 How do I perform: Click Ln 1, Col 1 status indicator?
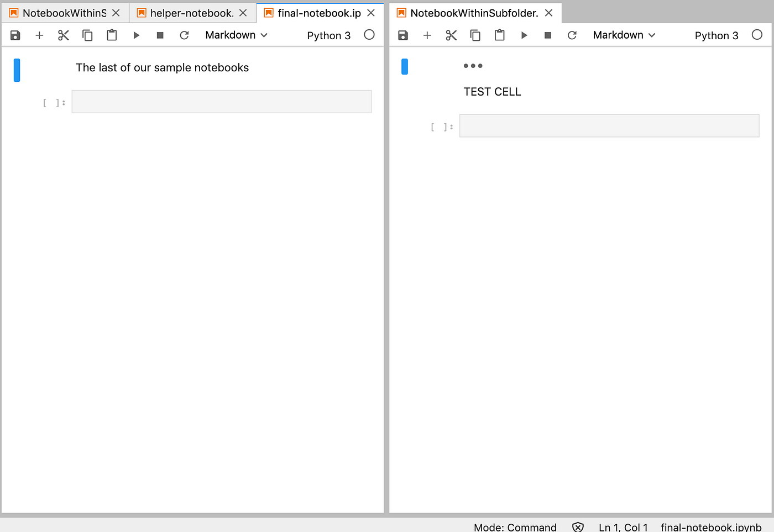623,526
